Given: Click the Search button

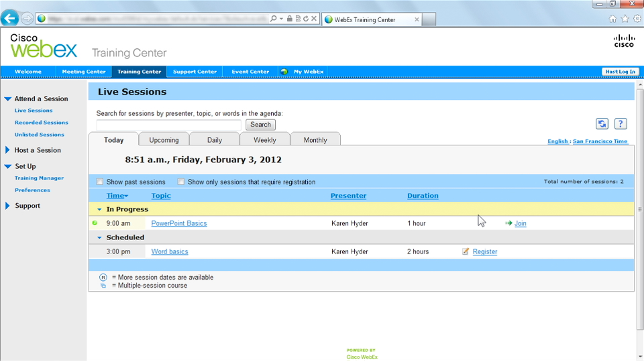Looking at the screenshot, I should click(x=260, y=125).
